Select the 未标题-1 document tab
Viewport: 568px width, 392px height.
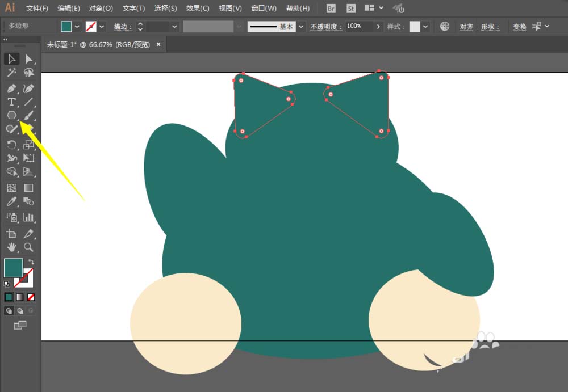point(98,44)
